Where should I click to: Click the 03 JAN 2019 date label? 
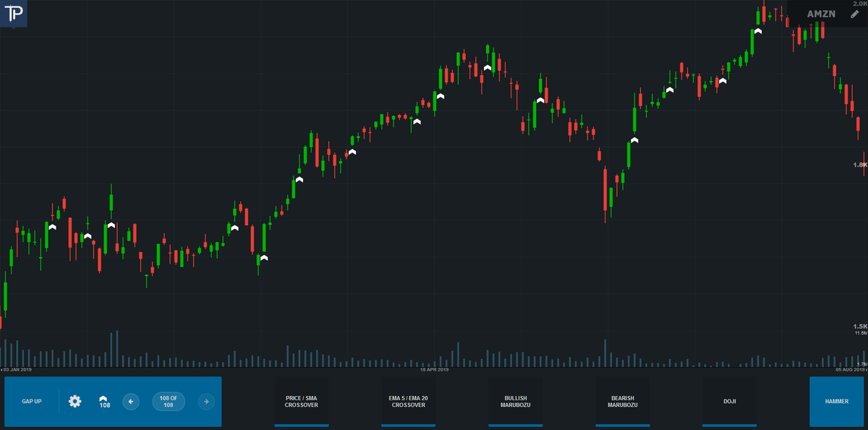point(17,370)
